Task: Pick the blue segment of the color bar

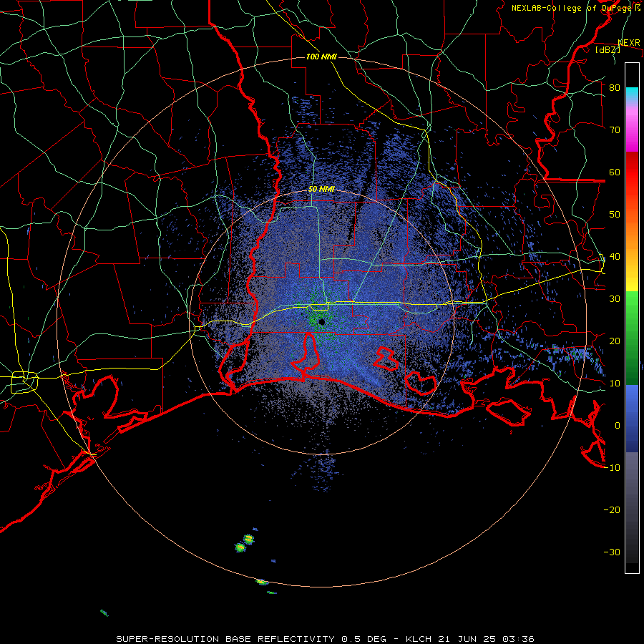Action: (632, 418)
